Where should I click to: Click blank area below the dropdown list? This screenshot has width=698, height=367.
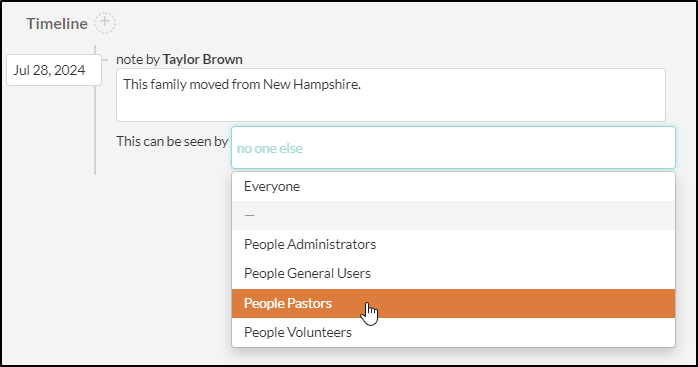pyautogui.click(x=453, y=356)
